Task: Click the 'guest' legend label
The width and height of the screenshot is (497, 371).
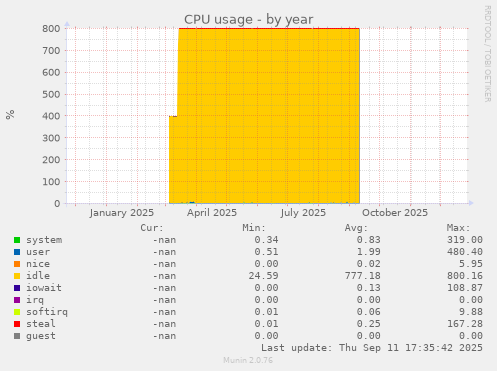Action: 41,336
